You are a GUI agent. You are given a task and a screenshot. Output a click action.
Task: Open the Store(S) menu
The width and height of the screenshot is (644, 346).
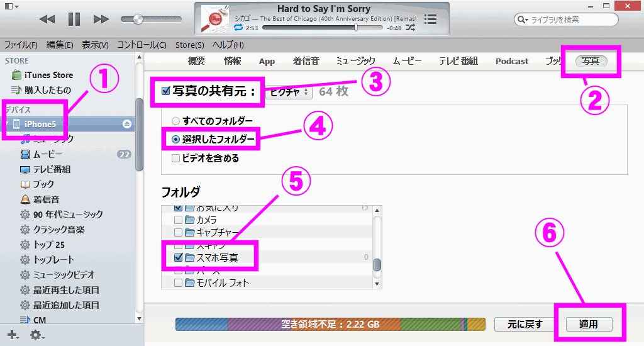coord(190,45)
